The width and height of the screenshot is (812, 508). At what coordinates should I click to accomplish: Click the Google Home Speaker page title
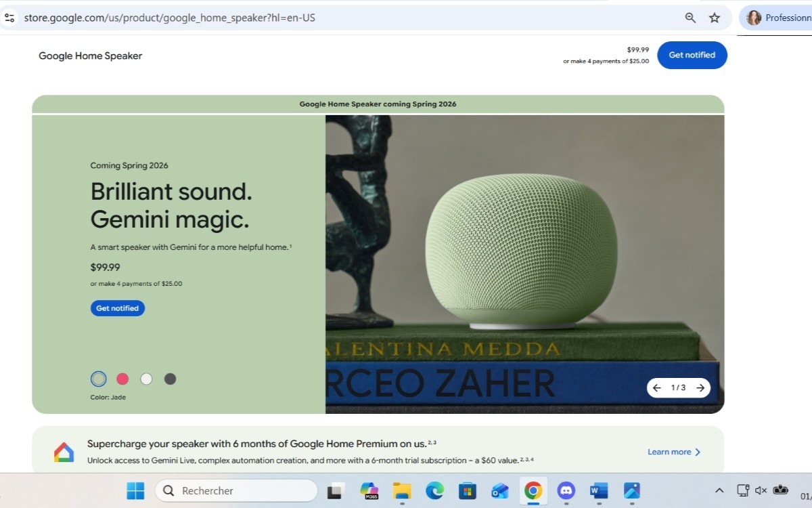90,56
